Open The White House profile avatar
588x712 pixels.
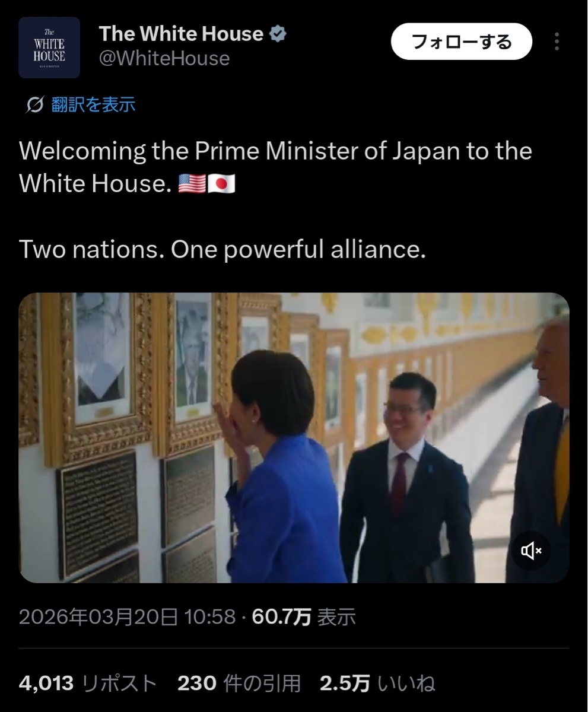tap(49, 47)
